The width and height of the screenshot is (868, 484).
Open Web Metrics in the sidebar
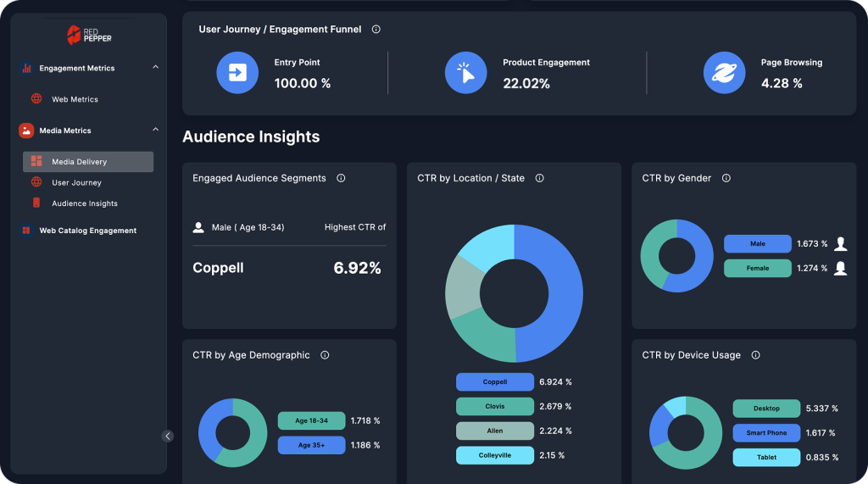[x=75, y=99]
